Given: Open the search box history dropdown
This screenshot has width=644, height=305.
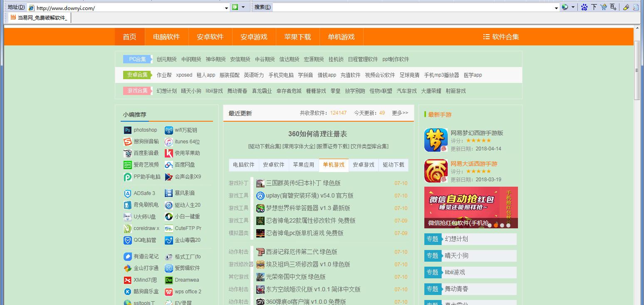Looking at the screenshot, I should 556,7.
